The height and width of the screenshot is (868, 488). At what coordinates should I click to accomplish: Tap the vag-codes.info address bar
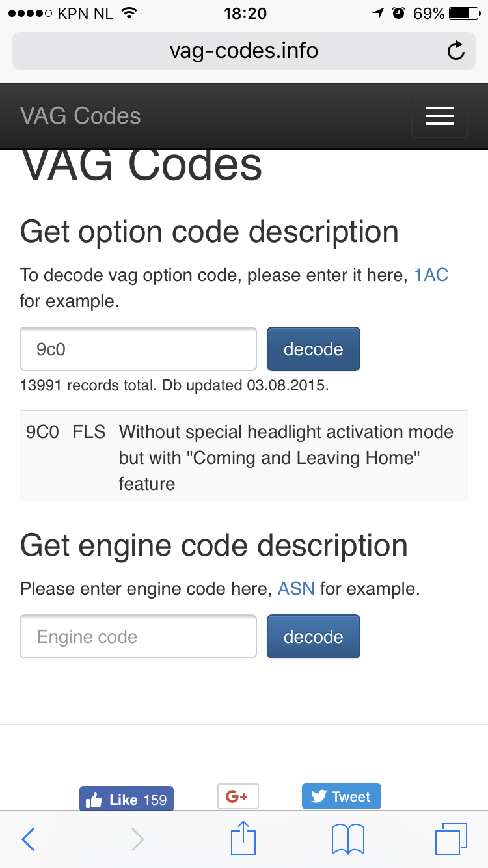click(244, 51)
